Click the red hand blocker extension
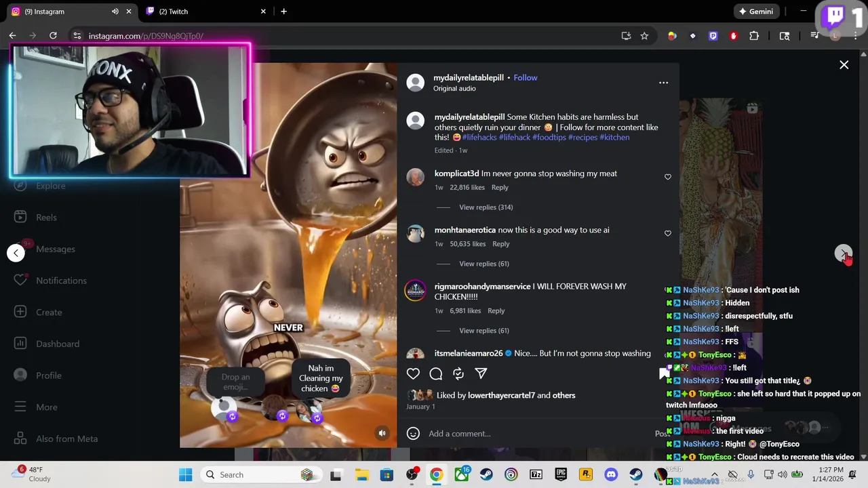 coord(733,36)
